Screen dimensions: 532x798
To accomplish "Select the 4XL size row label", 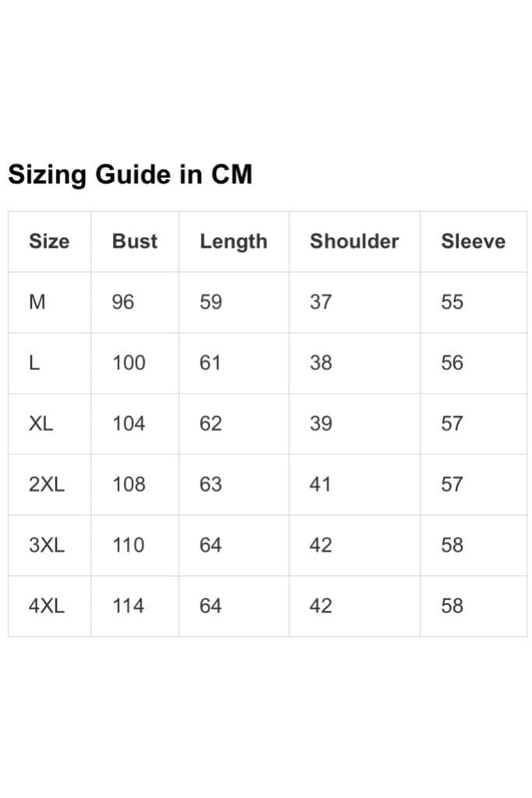I will (x=47, y=606).
